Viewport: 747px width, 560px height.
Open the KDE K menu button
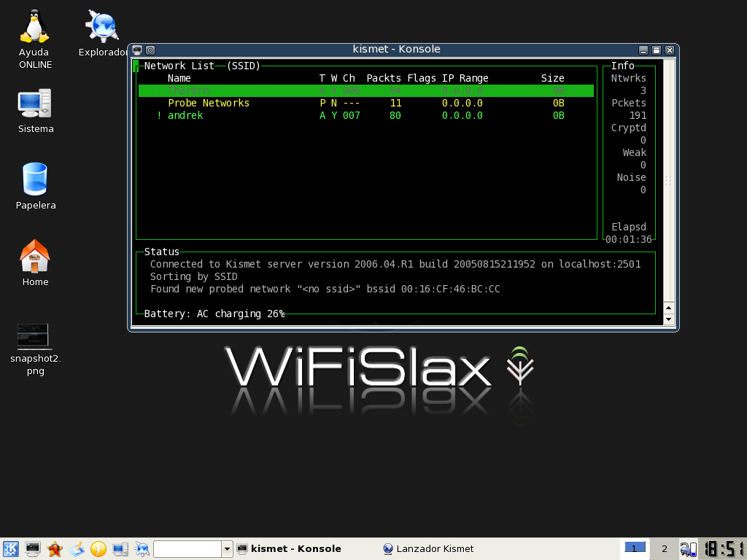click(x=10, y=549)
